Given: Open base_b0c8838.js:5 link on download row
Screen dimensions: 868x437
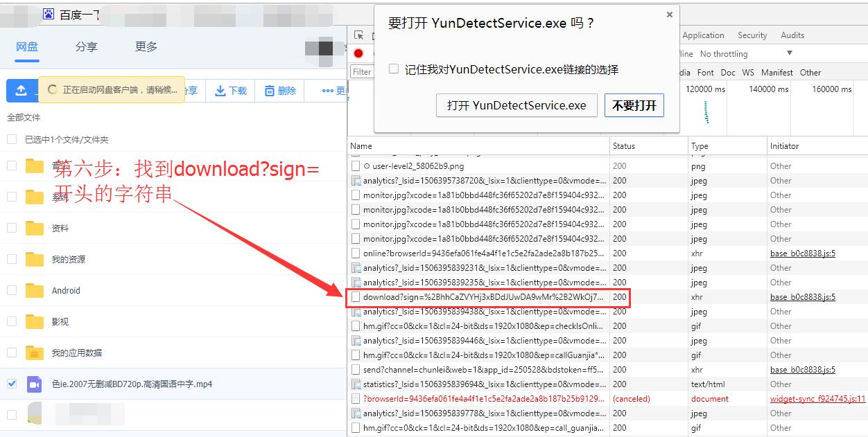Looking at the screenshot, I should (x=802, y=297).
